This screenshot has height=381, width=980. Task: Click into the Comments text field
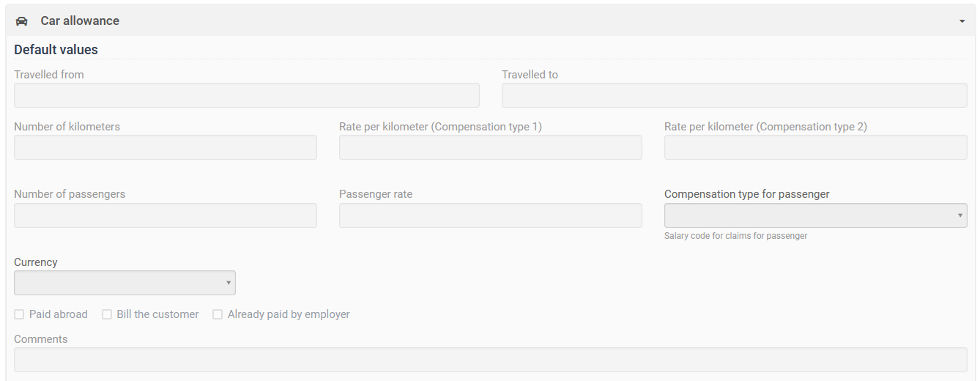[490, 360]
